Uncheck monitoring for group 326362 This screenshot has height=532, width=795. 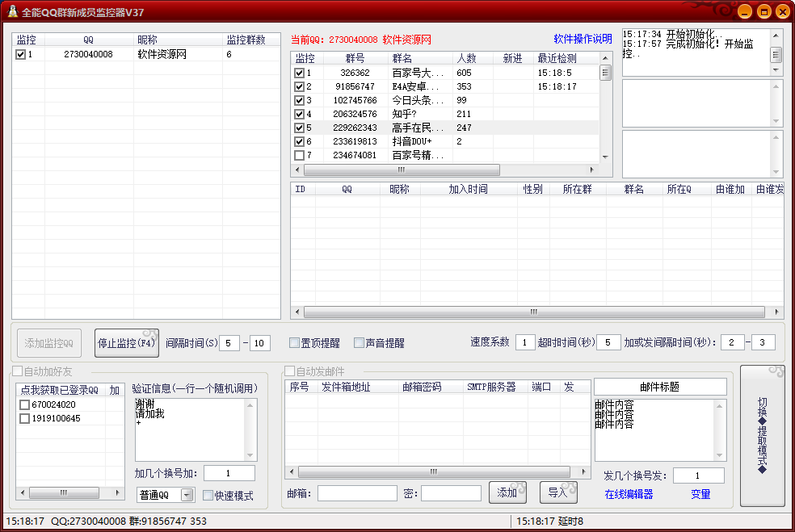[299, 72]
